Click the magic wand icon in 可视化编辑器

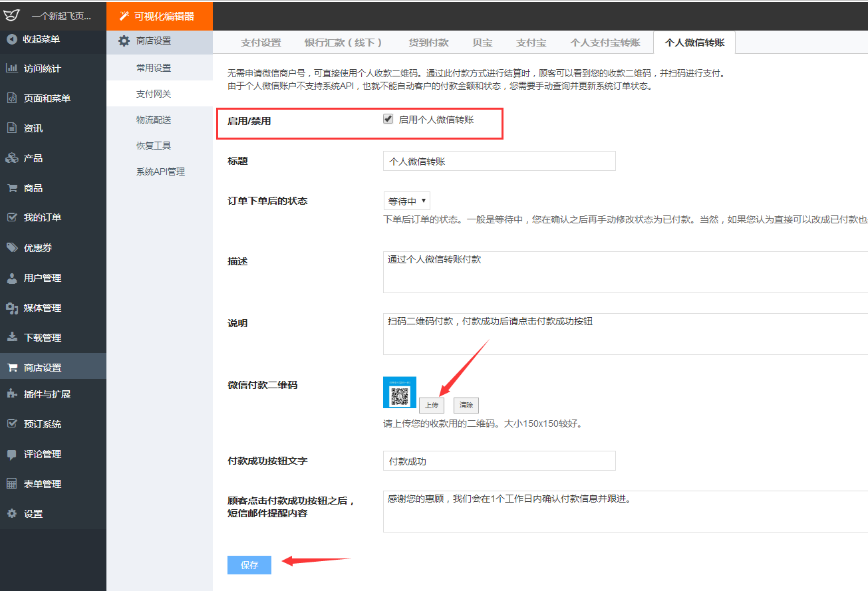[124, 16]
